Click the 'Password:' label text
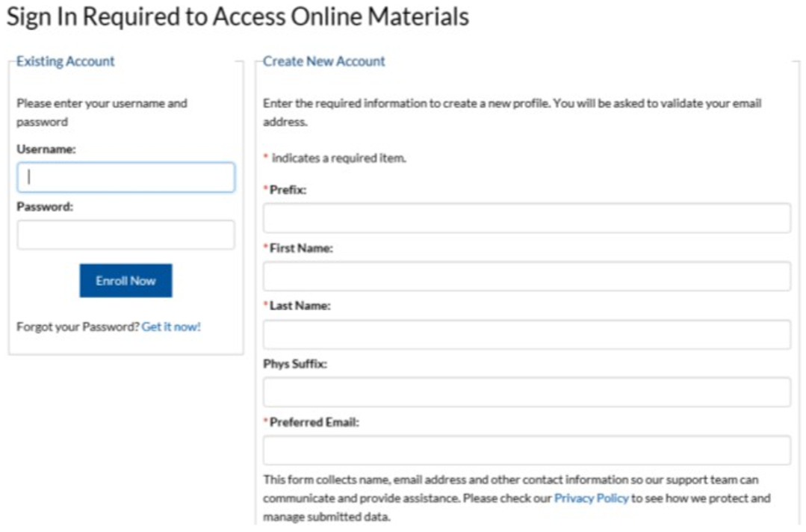This screenshot has height=532, width=806. click(45, 207)
